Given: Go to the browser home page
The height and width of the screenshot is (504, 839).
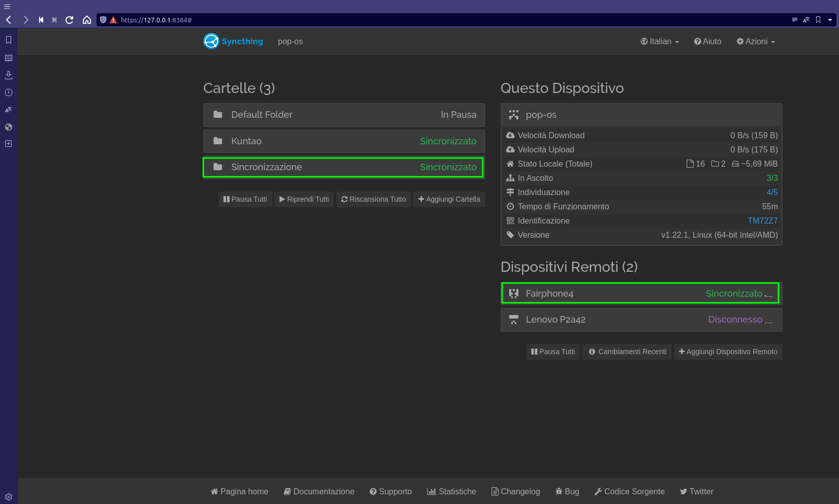Looking at the screenshot, I should [x=87, y=20].
